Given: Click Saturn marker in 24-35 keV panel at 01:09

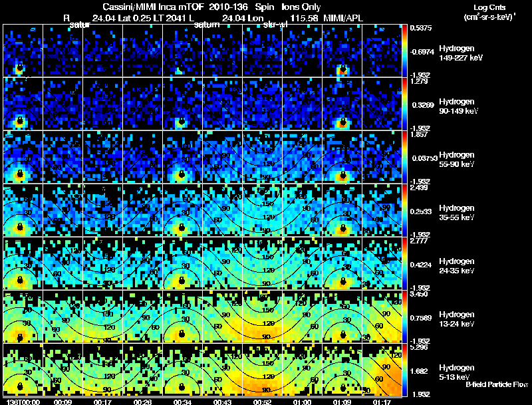Looking at the screenshot, I should (x=343, y=281).
